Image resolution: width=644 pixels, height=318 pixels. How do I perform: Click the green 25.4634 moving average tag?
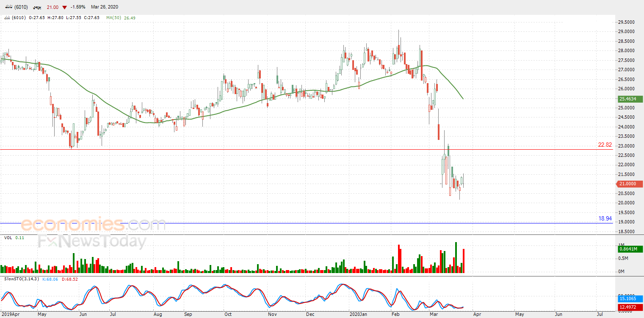630,99
